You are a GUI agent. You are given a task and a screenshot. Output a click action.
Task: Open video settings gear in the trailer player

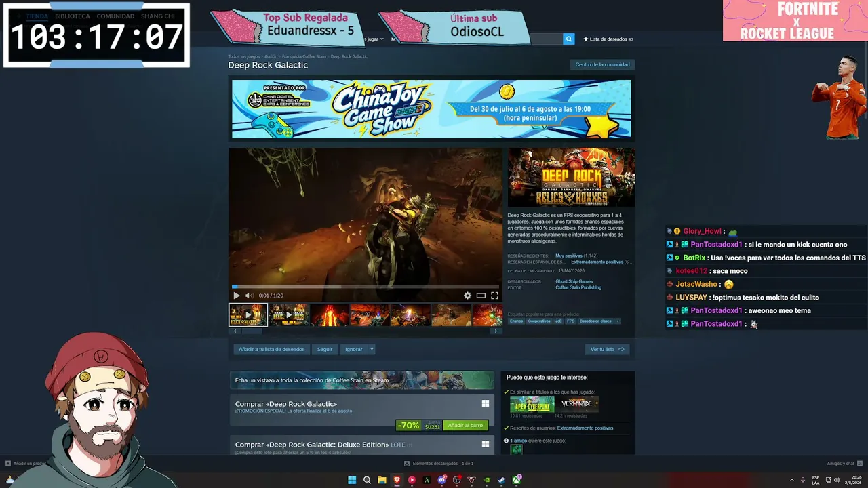pyautogui.click(x=467, y=296)
